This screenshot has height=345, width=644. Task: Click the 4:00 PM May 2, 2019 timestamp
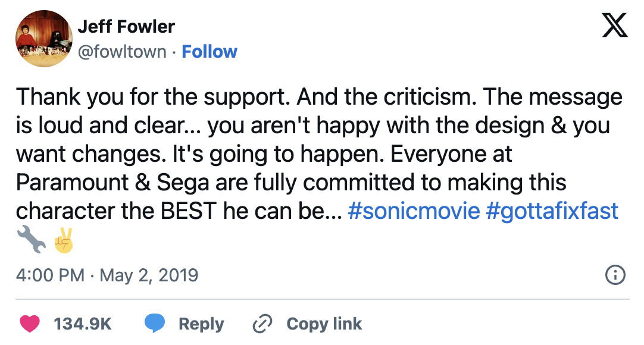[x=107, y=275]
